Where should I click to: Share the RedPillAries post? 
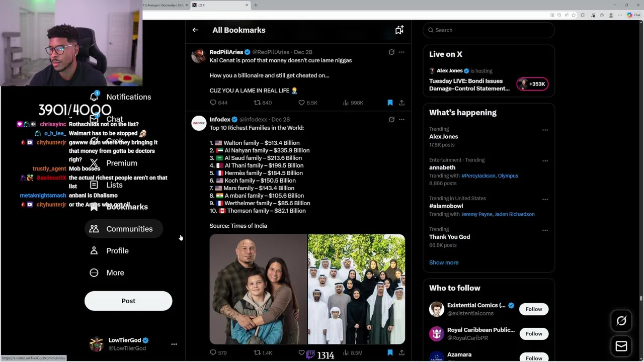401,103
